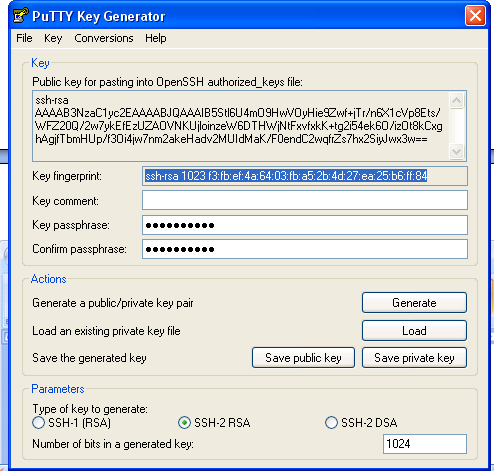Click the 'Generate a public/private key pair' text

point(113,303)
